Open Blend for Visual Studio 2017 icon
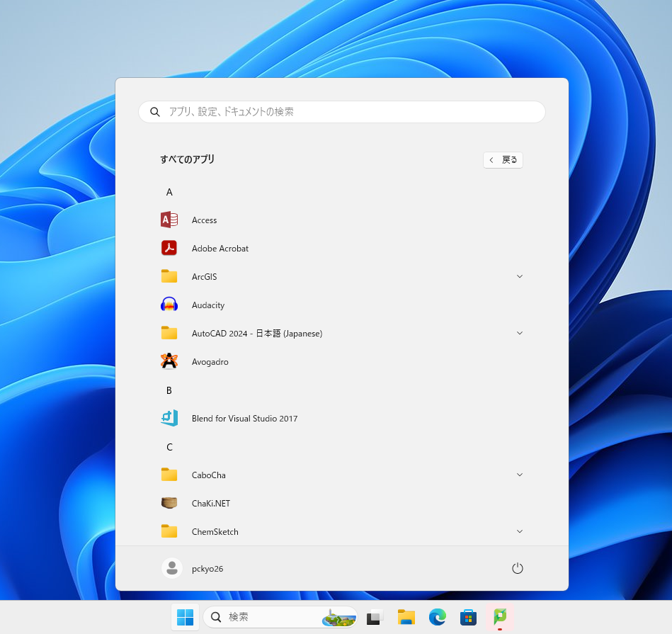This screenshot has width=672, height=634. [169, 418]
